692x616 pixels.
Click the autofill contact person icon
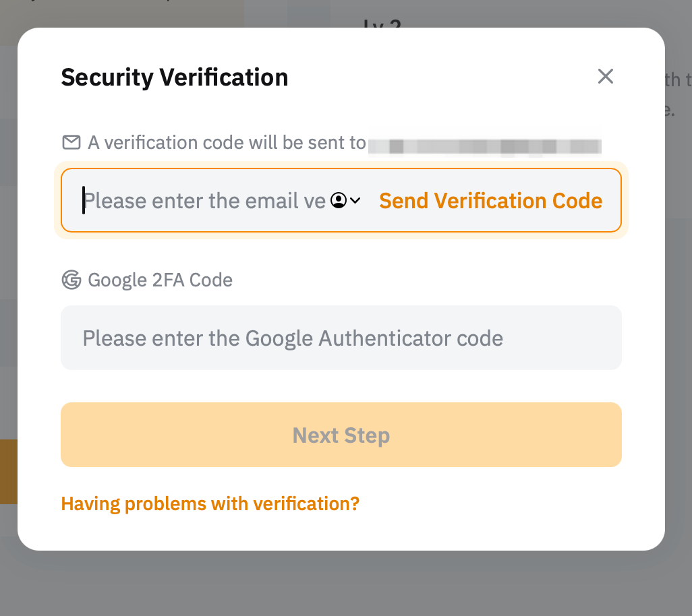click(x=339, y=200)
